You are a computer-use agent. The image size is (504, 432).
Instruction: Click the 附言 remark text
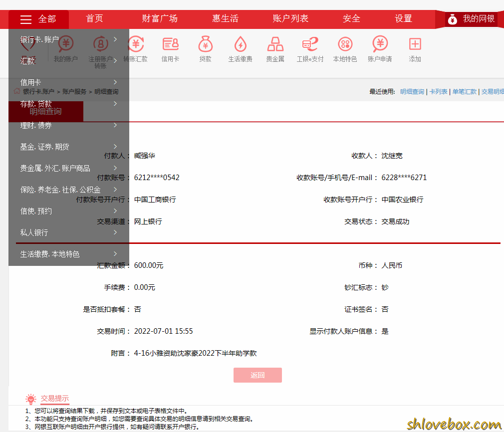click(196, 353)
